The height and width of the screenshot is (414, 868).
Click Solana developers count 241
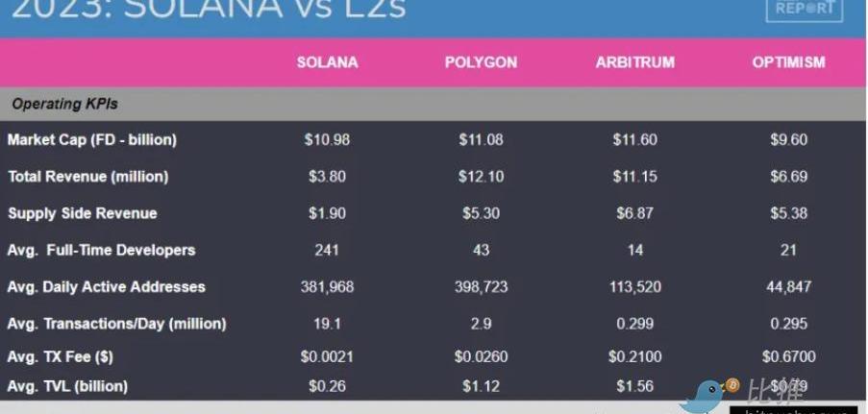[327, 250]
